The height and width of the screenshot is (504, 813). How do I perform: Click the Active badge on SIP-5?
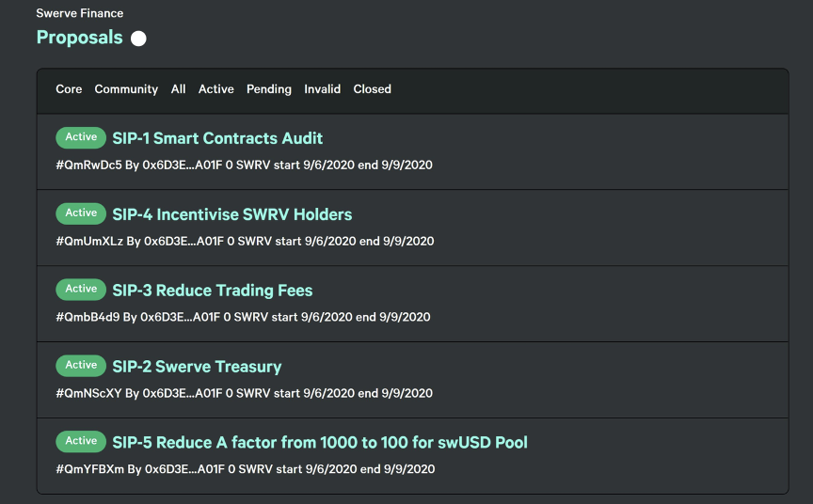81,441
